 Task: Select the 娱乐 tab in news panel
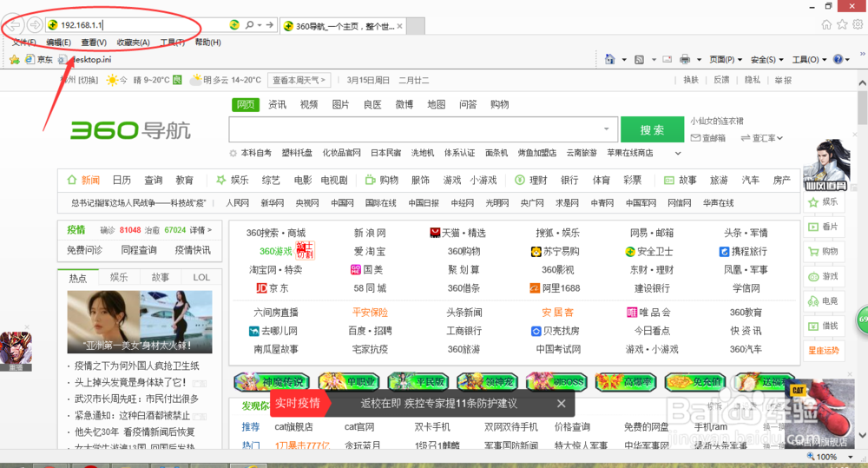pos(119,278)
